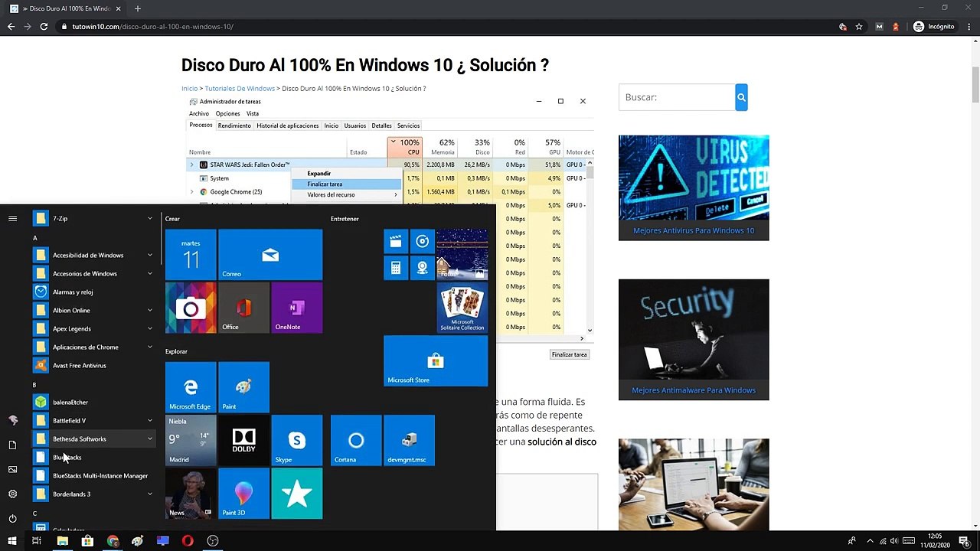
Task: Open Mejores Antimalware Para Windows link
Action: 694,390
